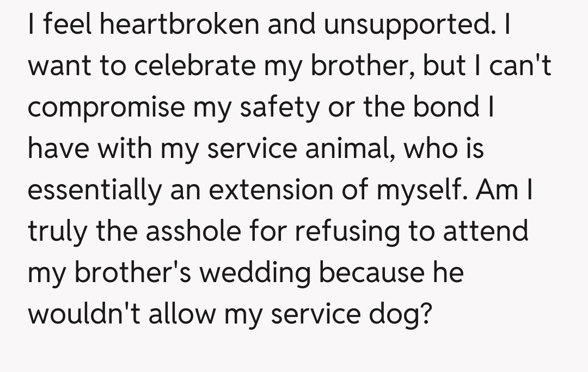The image size is (588, 372).
Task: Click the word "celebrate"
Action: 194,66
